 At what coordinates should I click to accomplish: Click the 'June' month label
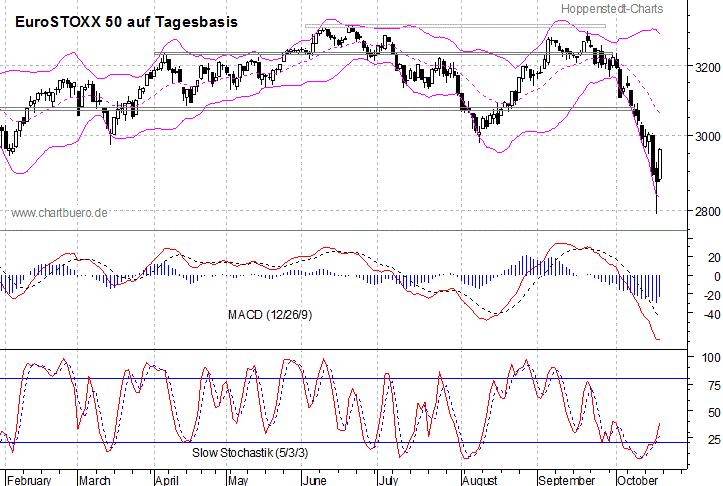tap(315, 480)
